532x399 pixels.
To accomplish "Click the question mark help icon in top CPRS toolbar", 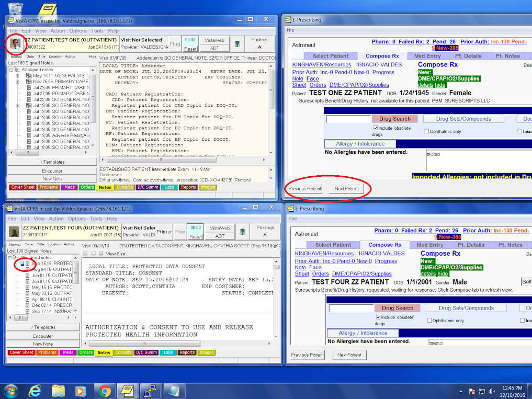I will click(238, 43).
